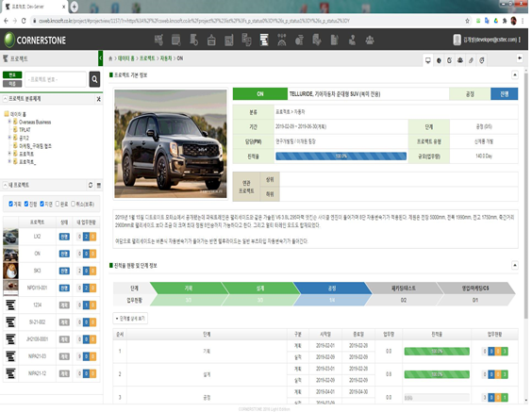Viewport: 532px width, 412px height.
Task: Bookmark this page with the star icon
Action: click(467, 21)
